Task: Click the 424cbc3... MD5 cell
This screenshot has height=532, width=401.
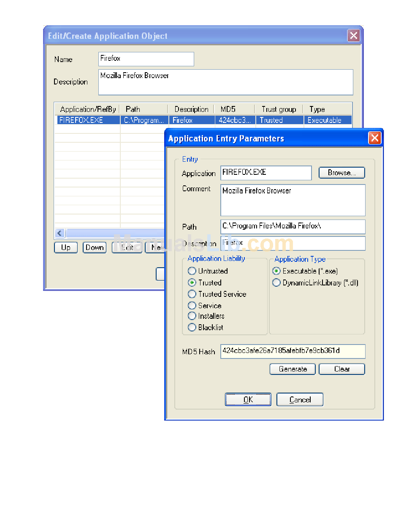Action: [x=236, y=120]
